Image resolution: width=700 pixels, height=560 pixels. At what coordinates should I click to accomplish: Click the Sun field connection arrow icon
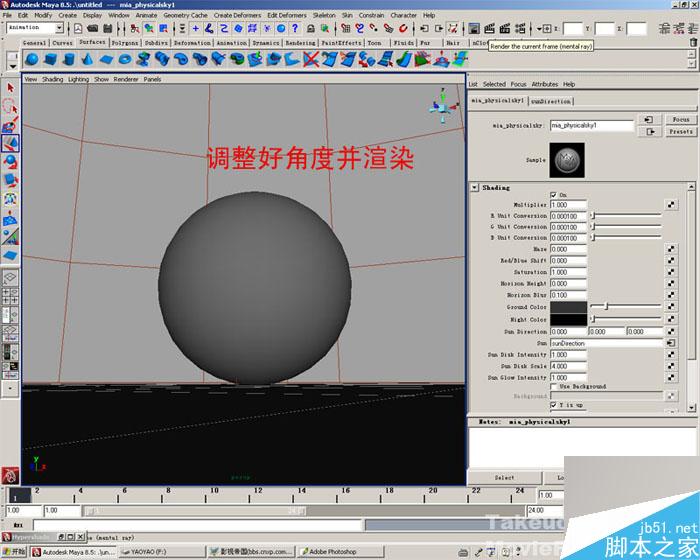point(671,343)
